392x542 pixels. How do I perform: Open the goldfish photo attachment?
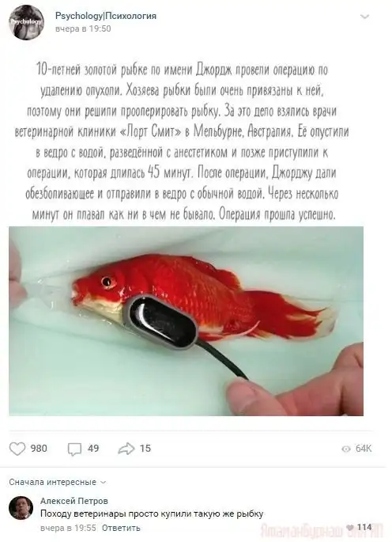coord(186,321)
